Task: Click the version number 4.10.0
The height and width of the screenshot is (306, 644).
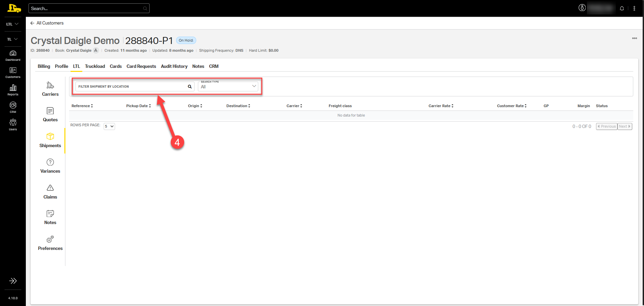Action: [13, 298]
